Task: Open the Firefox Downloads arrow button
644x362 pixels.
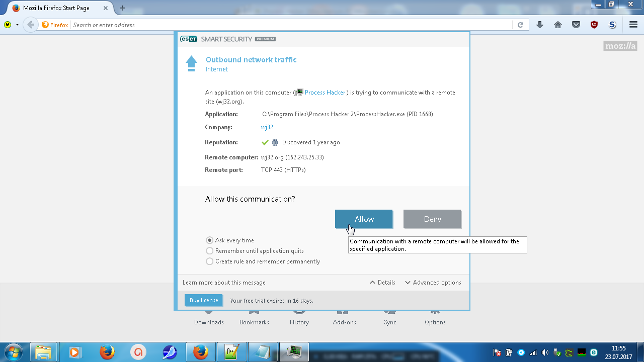Action: [x=540, y=25]
